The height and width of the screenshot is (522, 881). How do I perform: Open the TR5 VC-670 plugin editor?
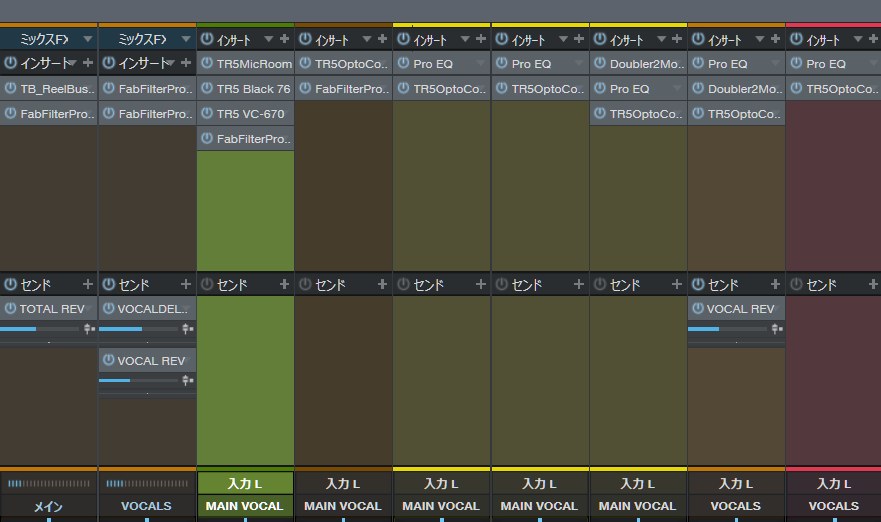click(x=251, y=114)
